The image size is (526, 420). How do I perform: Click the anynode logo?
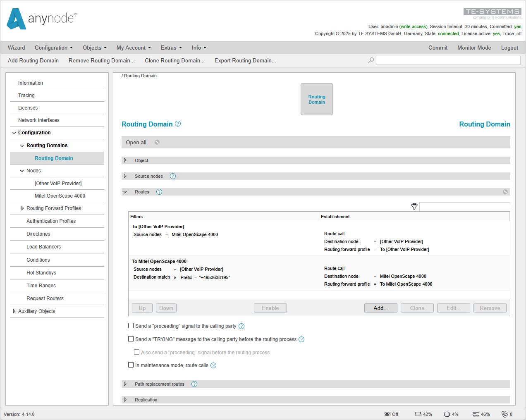coord(40,19)
